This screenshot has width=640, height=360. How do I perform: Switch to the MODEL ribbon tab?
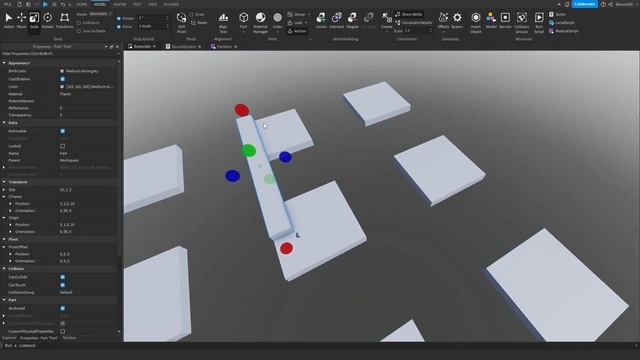click(x=100, y=4)
